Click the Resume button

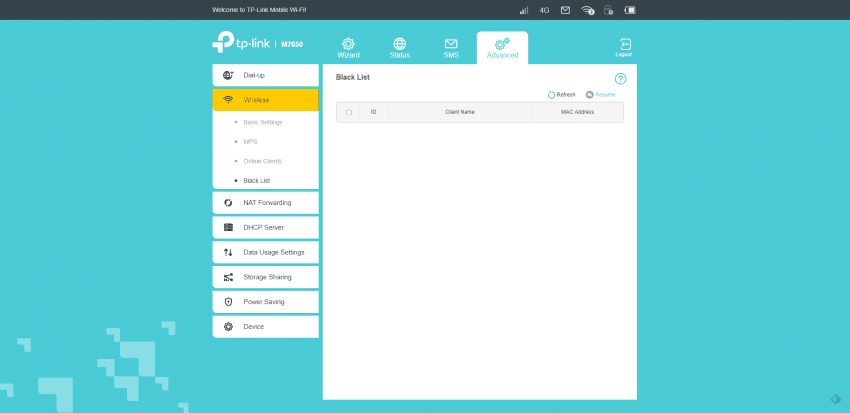click(601, 94)
